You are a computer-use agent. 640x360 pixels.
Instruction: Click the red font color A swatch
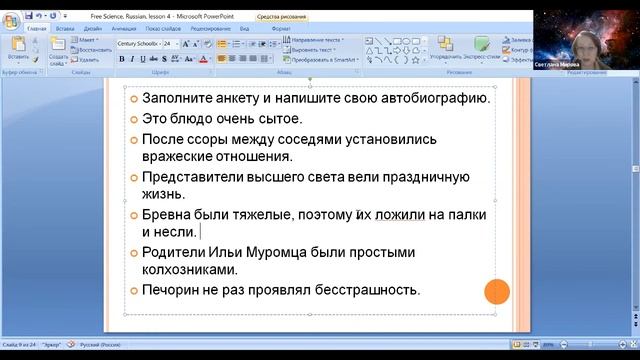pyautogui.click(x=204, y=59)
